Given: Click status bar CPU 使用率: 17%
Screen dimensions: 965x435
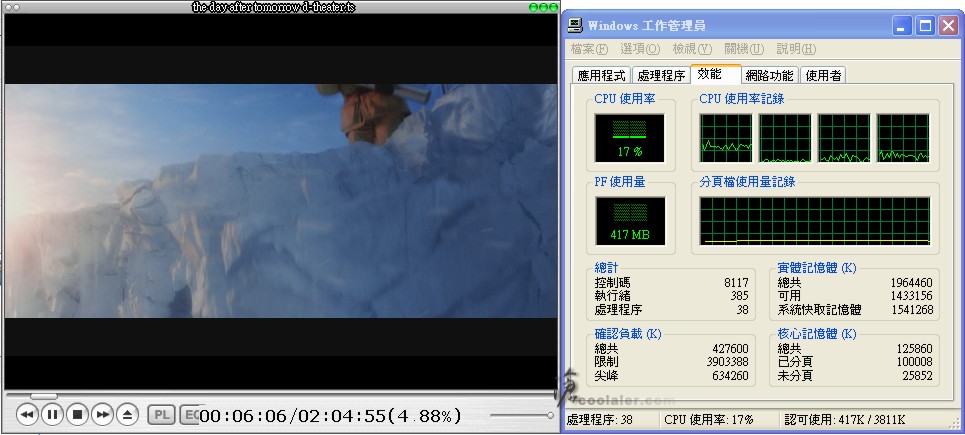Looking at the screenshot, I should pyautogui.click(x=708, y=420).
